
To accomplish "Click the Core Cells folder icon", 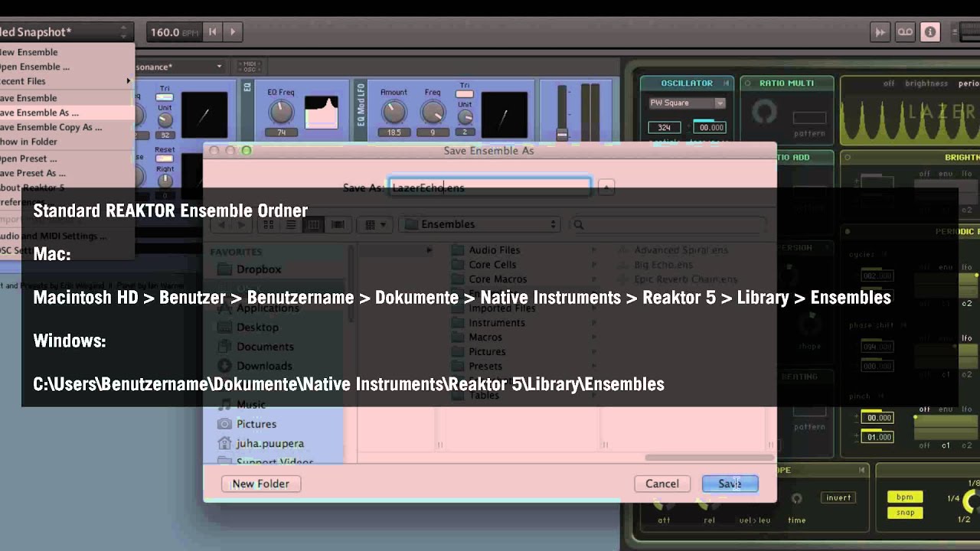I will pyautogui.click(x=458, y=265).
